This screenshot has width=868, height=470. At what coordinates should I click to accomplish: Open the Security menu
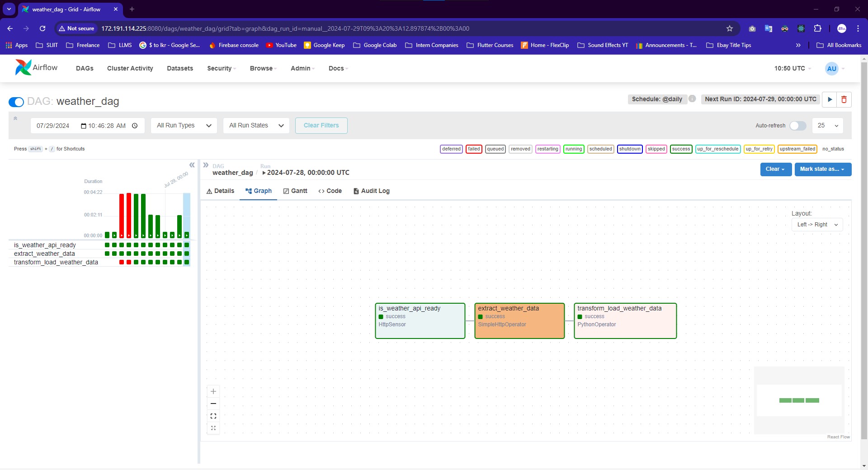pos(222,68)
